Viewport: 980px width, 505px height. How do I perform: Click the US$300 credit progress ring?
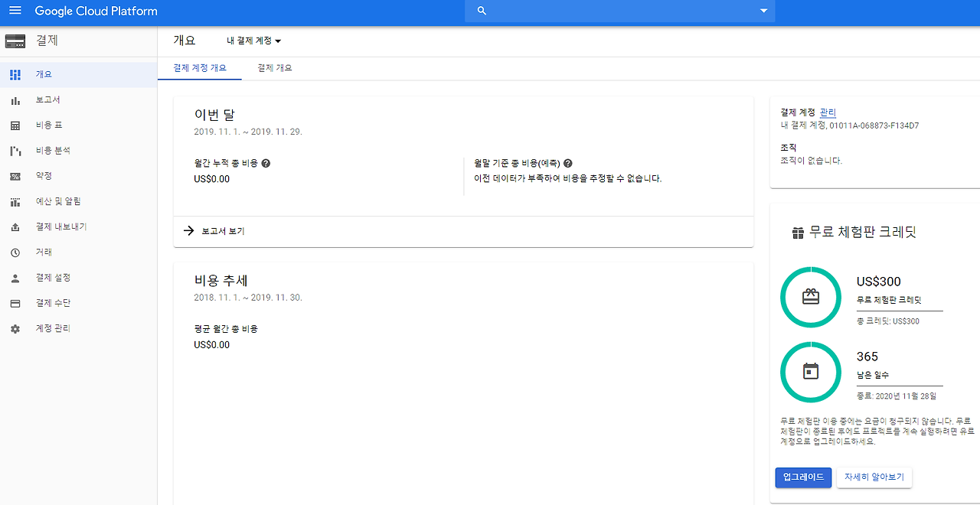pyautogui.click(x=811, y=298)
